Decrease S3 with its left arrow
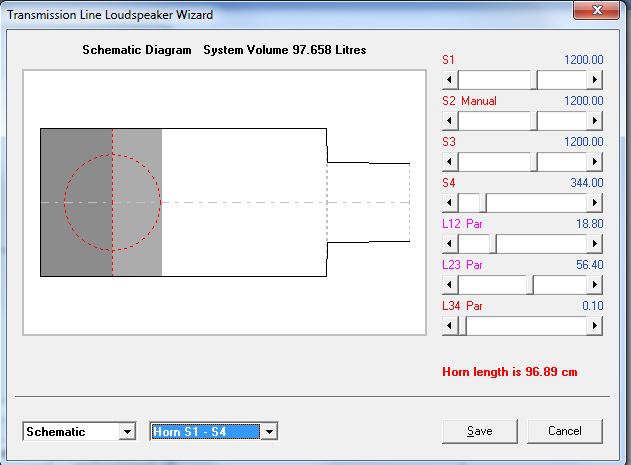This screenshot has width=631, height=465. pyautogui.click(x=450, y=162)
